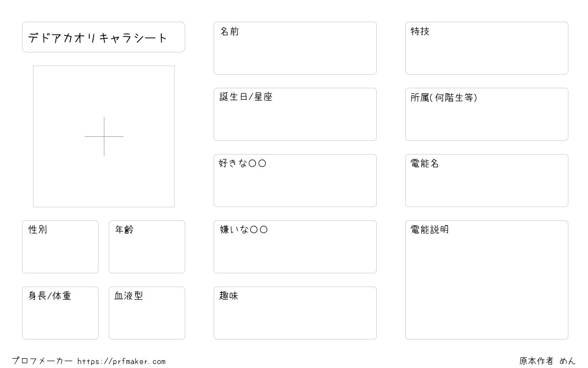Focus the 身長/体重 box
588x368 pixels.
pyautogui.click(x=60, y=313)
